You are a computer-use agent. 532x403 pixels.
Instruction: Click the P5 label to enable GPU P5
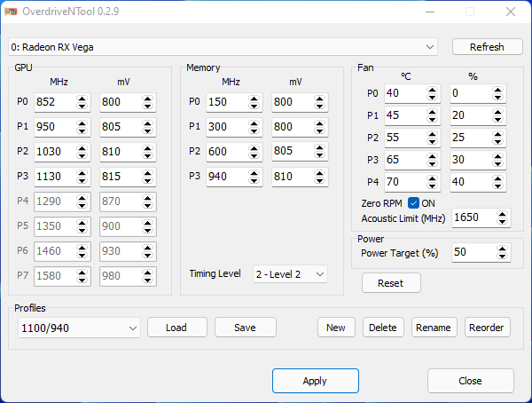tap(23, 225)
